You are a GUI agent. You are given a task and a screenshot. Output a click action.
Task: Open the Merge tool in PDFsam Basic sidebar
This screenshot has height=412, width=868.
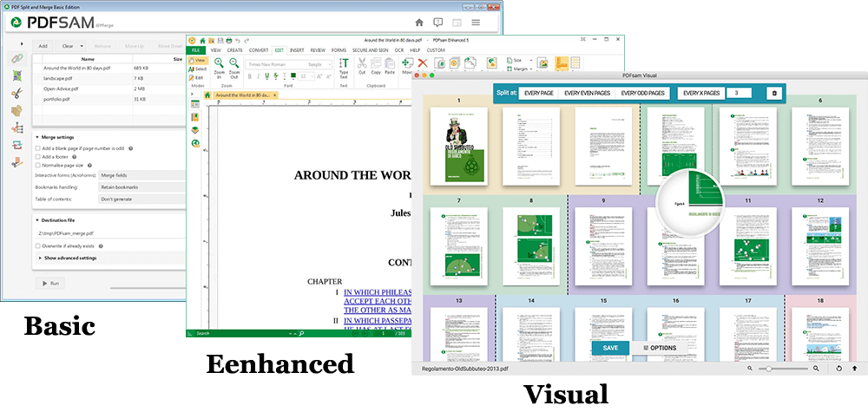click(16, 58)
